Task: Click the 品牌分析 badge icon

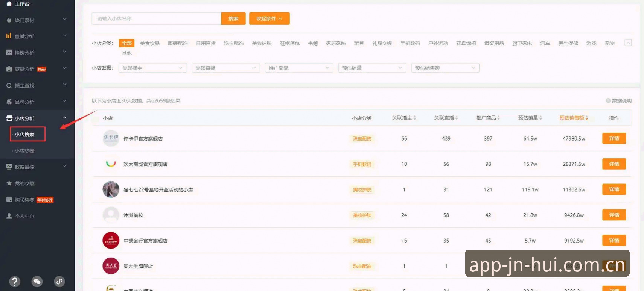Action: click(9, 102)
